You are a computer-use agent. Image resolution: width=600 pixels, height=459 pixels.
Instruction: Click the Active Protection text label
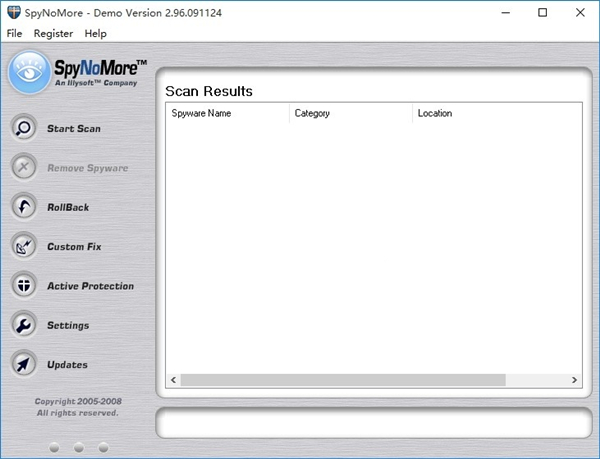pyautogui.click(x=90, y=286)
